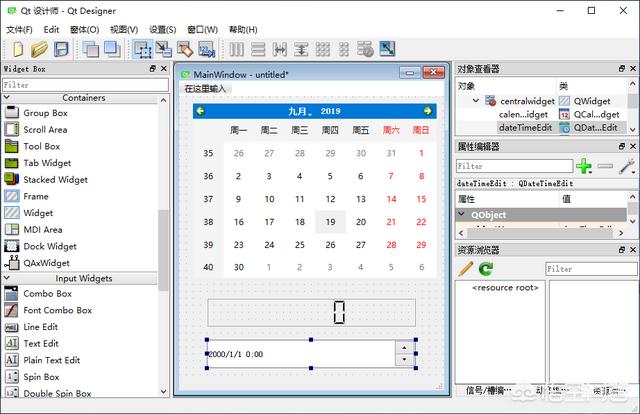The image size is (640, 414).
Task: Close the 对象查看器 panel
Action: tap(633, 69)
